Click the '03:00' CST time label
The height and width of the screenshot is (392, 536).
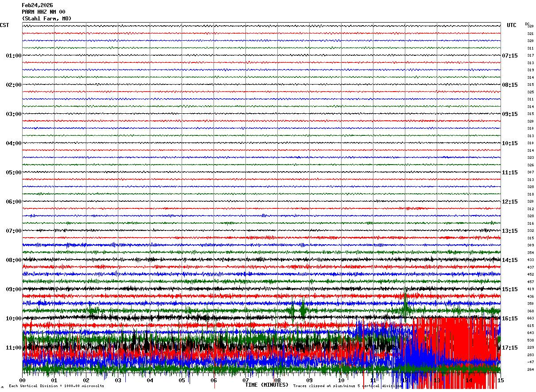coord(14,114)
